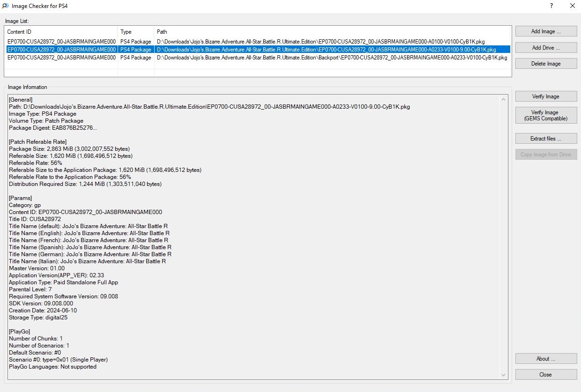Screen dimensions: 581x392
Task: Click the Type column header
Action: pos(136,32)
